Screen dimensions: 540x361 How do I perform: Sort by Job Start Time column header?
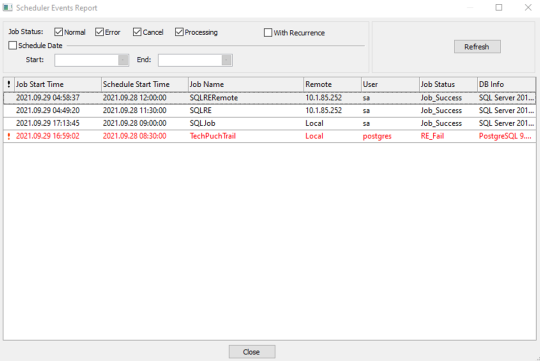pyautogui.click(x=58, y=84)
